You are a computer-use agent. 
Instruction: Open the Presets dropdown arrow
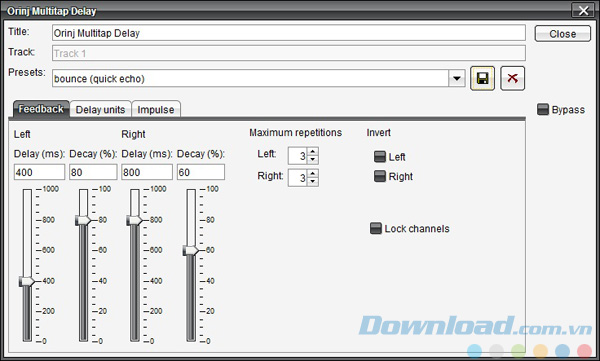(x=457, y=78)
